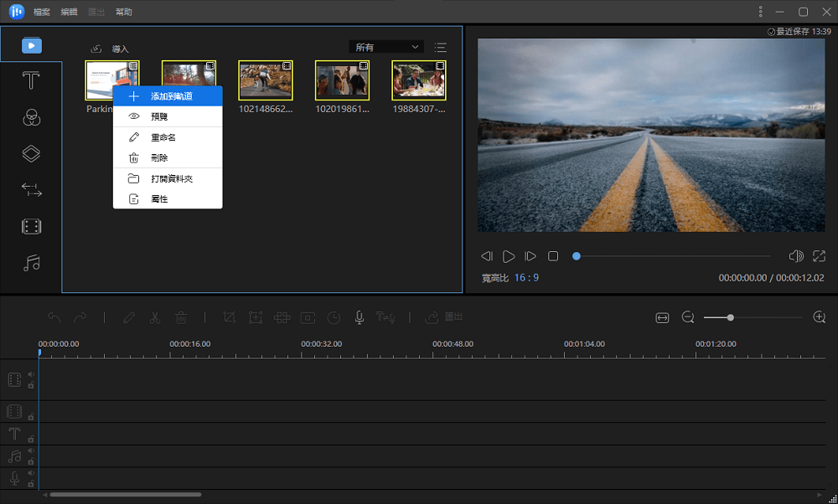Image resolution: width=838 pixels, height=504 pixels.
Task: Expand the 所有 media filter dropdown
Action: [x=386, y=47]
